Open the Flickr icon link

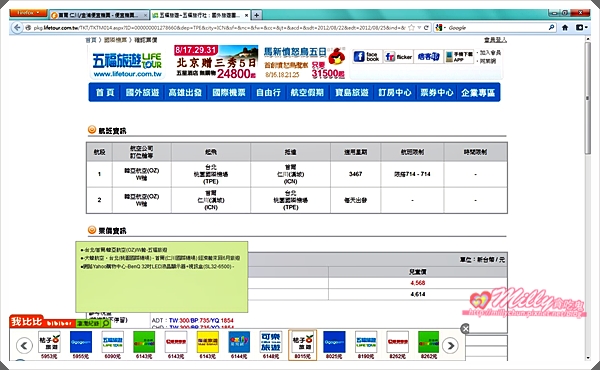(398, 57)
